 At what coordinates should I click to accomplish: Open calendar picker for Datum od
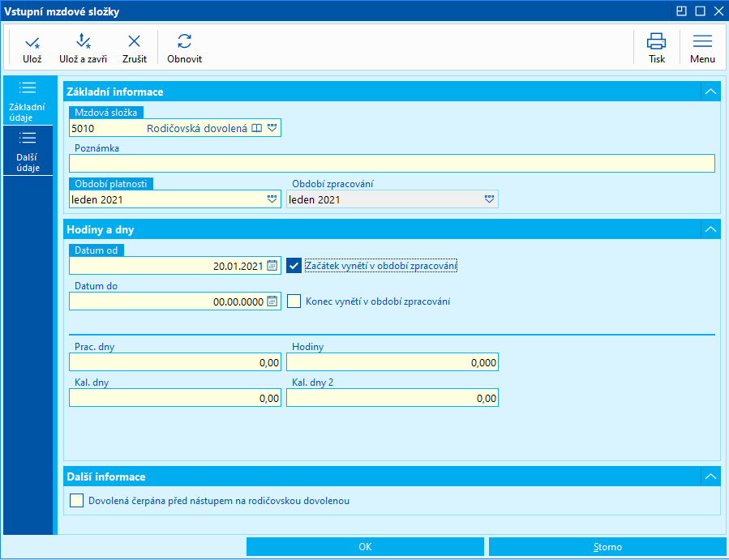coord(272,265)
